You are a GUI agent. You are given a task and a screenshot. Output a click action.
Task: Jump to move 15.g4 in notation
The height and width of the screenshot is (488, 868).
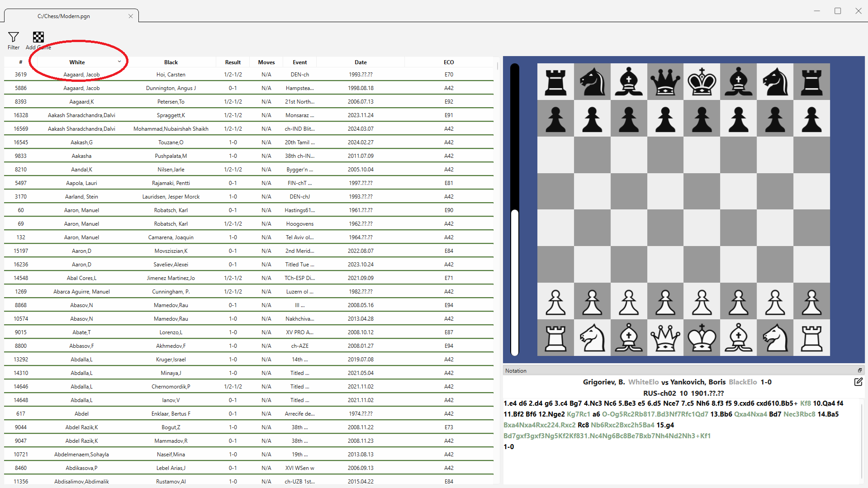tap(665, 425)
